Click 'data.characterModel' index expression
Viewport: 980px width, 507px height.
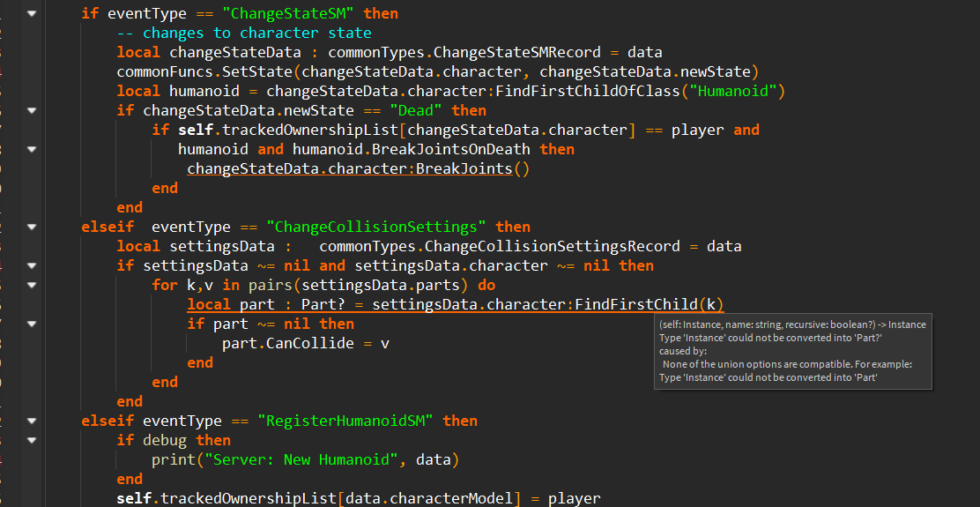[428, 498]
